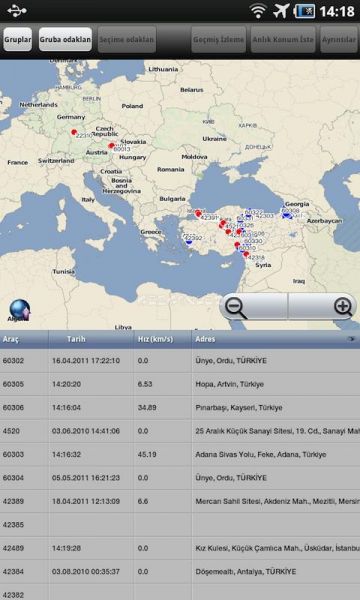
Task: Tap the Anlık Konum İste button
Action: point(283,39)
